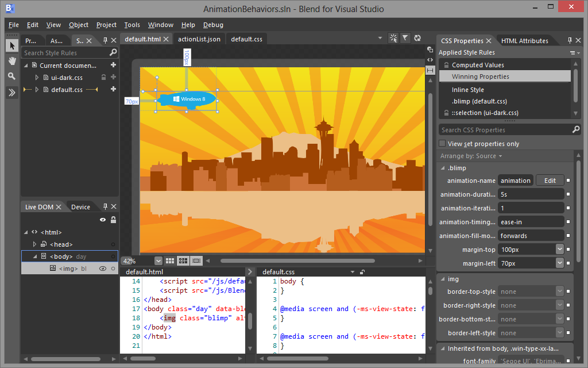Add rule to Current document
The width and height of the screenshot is (588, 368).
coord(113,65)
